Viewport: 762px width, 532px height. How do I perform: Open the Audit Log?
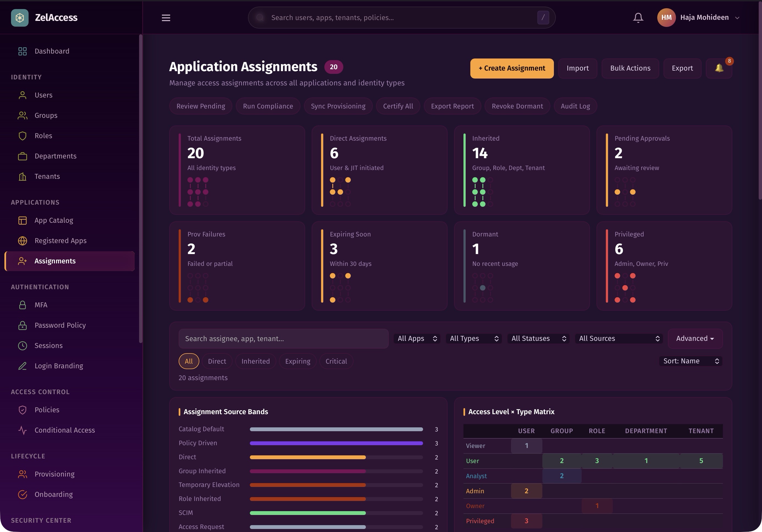coord(575,106)
